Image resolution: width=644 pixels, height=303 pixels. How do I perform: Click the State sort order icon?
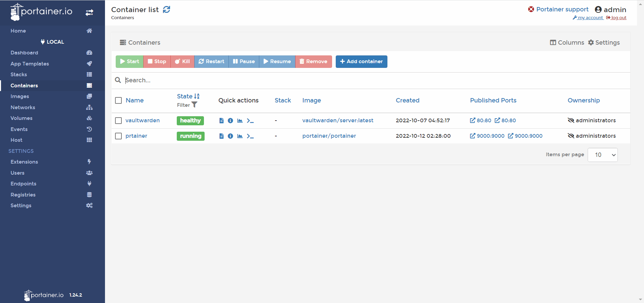(197, 96)
